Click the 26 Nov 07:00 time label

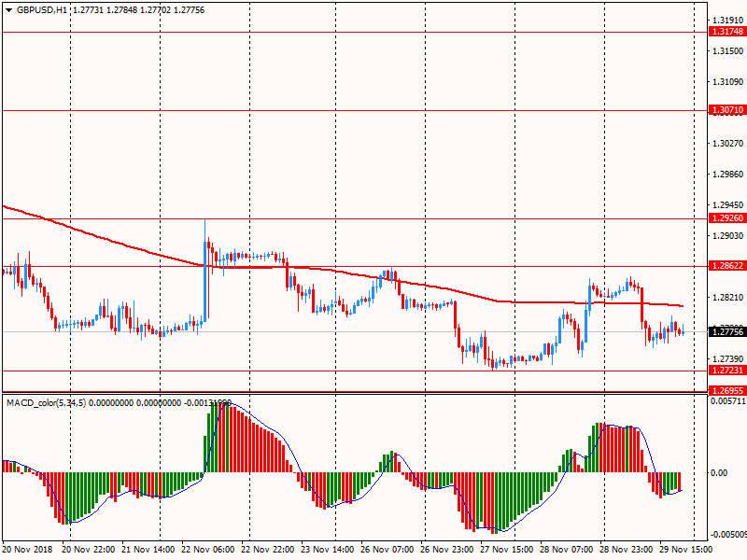[x=386, y=551]
